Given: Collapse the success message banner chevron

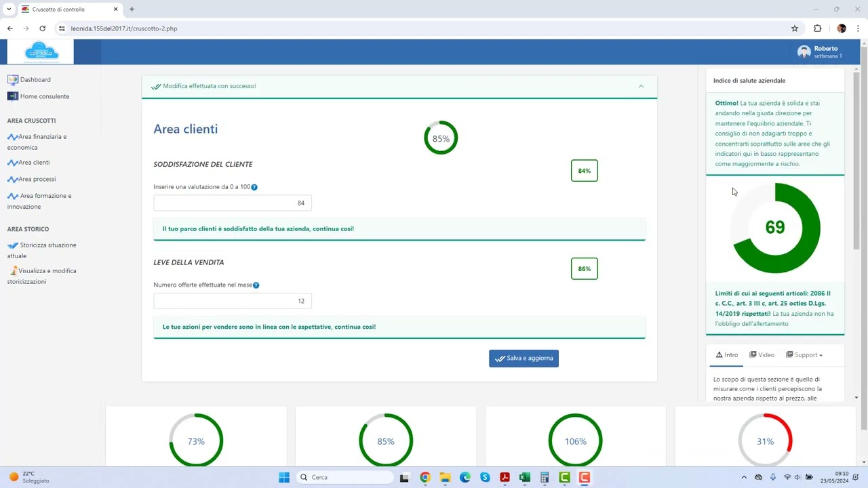Looking at the screenshot, I should click(x=641, y=86).
